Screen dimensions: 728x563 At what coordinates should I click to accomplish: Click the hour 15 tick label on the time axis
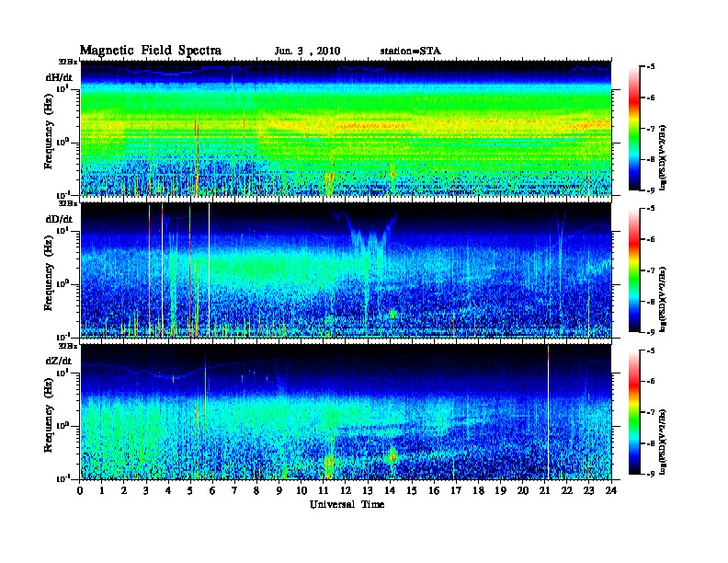pyautogui.click(x=412, y=490)
